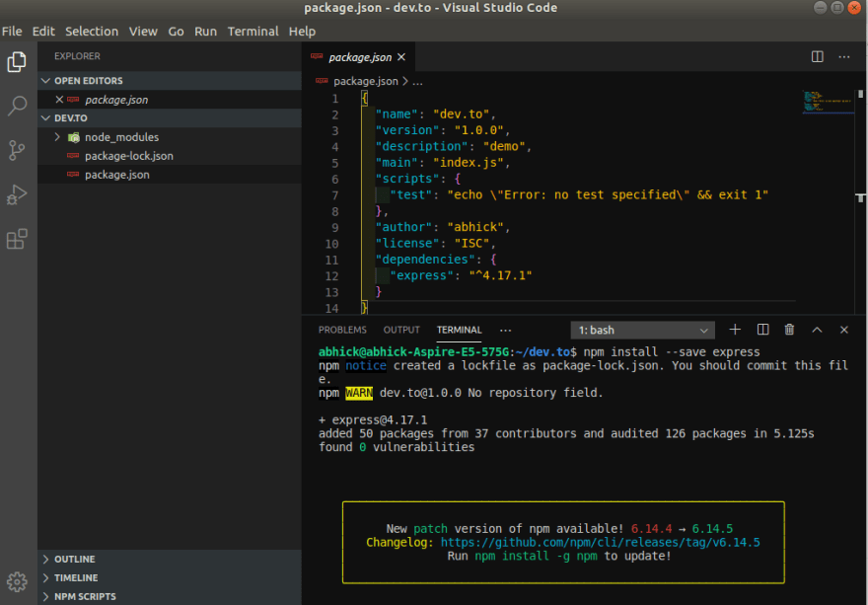Image resolution: width=868 pixels, height=605 pixels.
Task: Click the "version": "1.0.0" line
Action: (443, 130)
